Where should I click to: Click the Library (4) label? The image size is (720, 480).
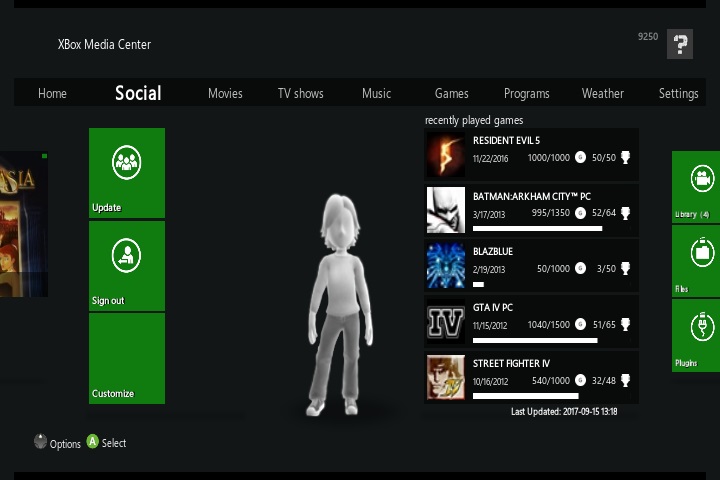point(692,215)
